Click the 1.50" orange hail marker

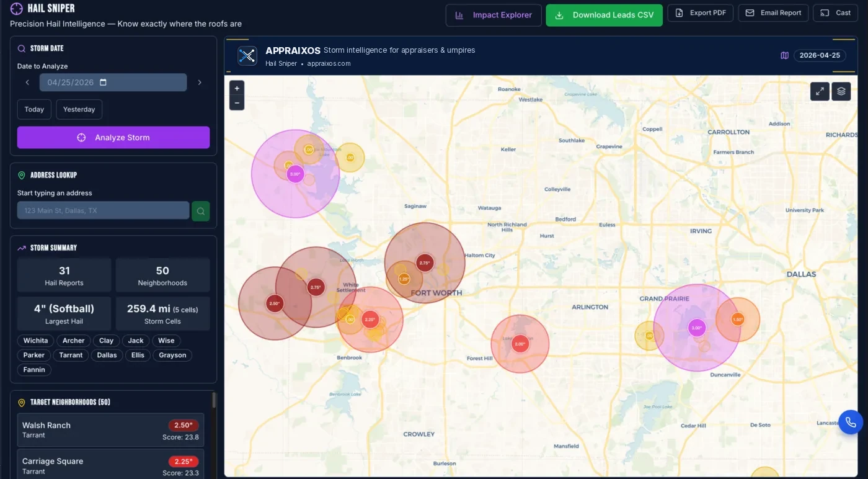point(738,320)
